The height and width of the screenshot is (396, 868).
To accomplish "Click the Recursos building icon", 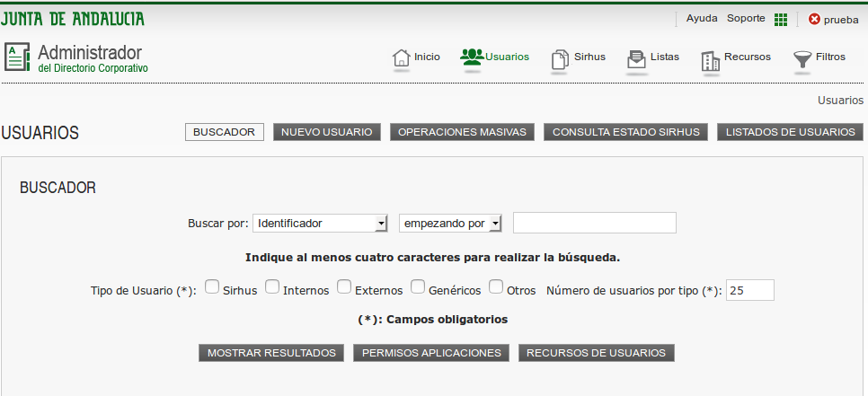I will (x=710, y=61).
